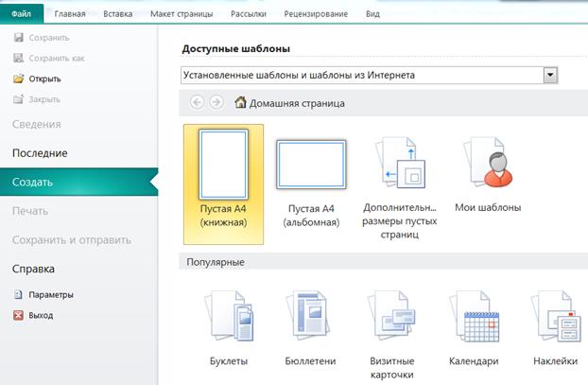Switch to the Вставка tab
The image size is (588, 385).
[118, 14]
